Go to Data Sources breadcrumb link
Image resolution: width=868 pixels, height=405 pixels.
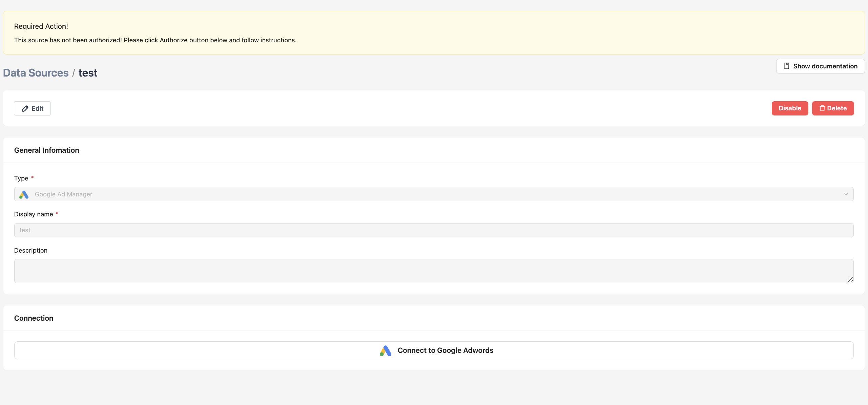coord(36,73)
